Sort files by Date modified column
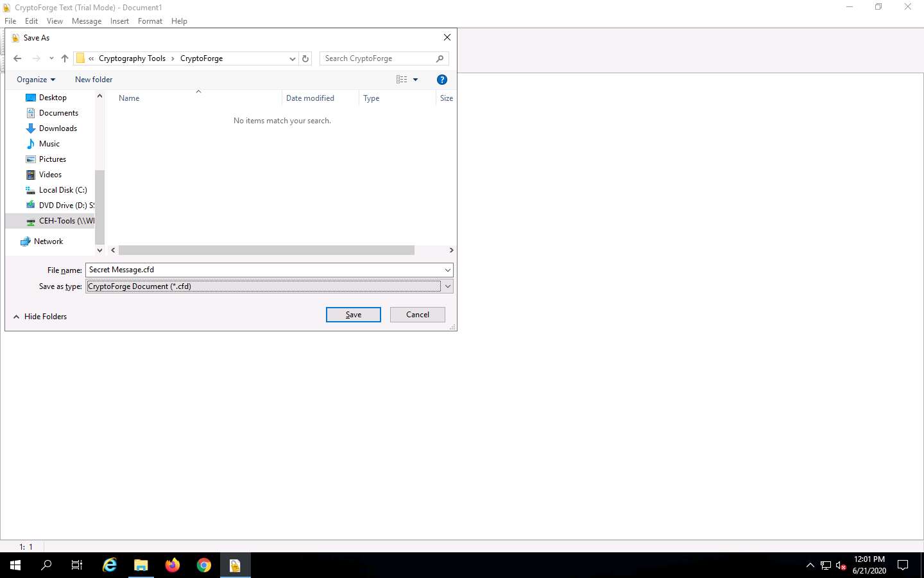 311,98
